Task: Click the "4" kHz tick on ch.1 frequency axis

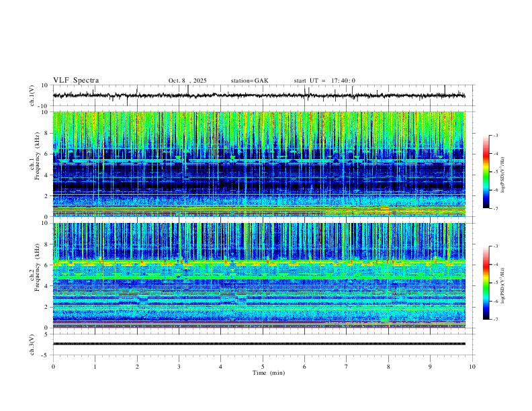Action: click(x=46, y=175)
